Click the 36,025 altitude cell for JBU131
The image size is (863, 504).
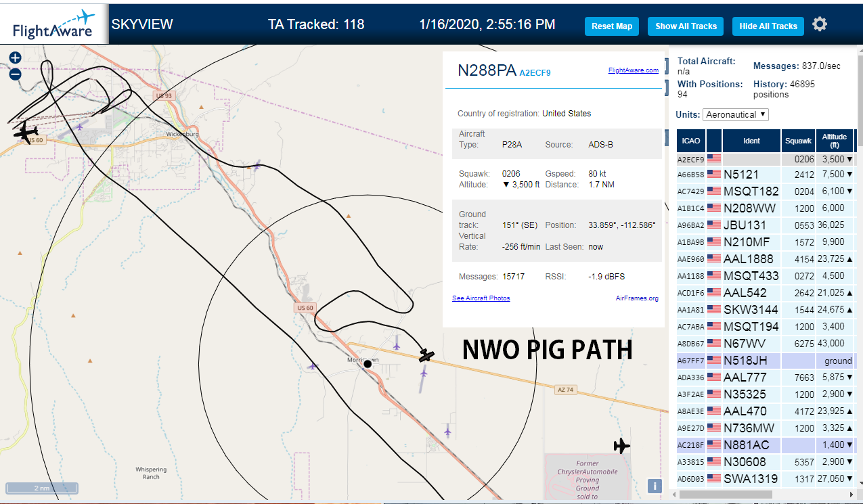click(x=834, y=225)
